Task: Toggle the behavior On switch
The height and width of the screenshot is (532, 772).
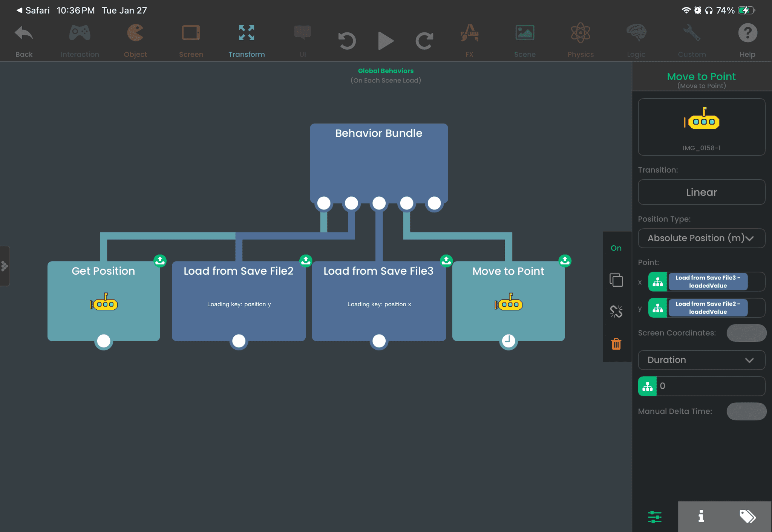Action: click(616, 248)
